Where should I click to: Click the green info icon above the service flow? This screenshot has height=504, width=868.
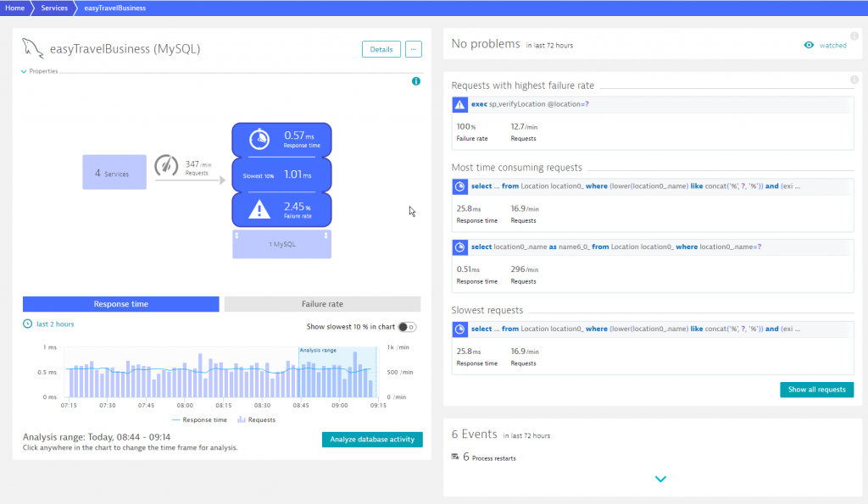(415, 81)
